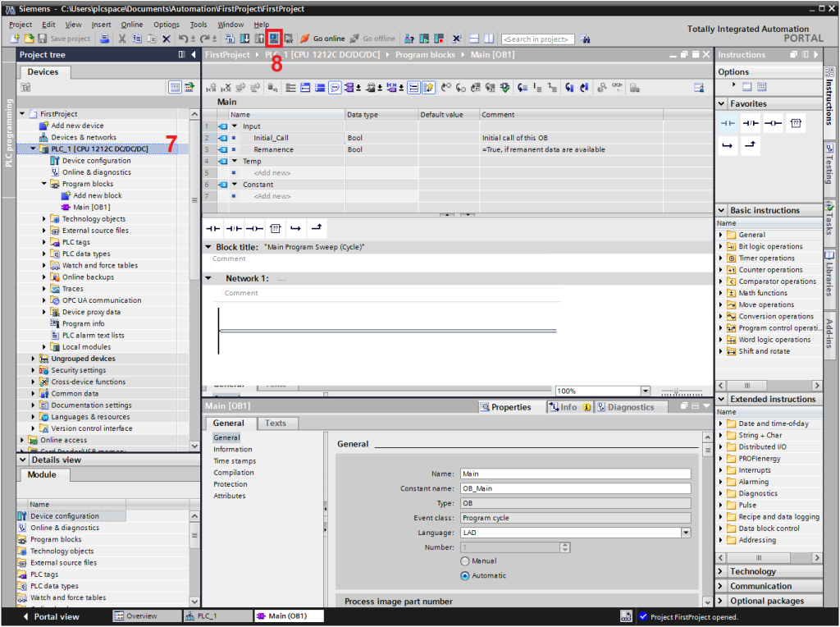Select the Automatic numbering radio button
Screen dimensions: 840x627
(465, 576)
